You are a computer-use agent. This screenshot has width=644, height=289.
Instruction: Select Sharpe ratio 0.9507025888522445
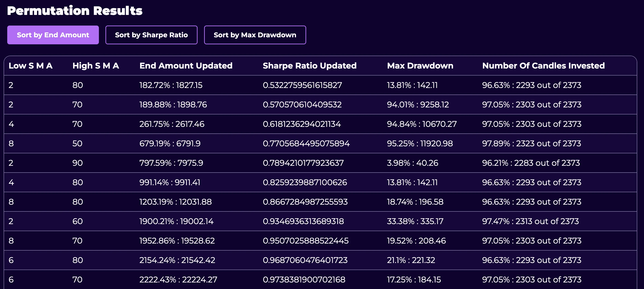(x=305, y=241)
